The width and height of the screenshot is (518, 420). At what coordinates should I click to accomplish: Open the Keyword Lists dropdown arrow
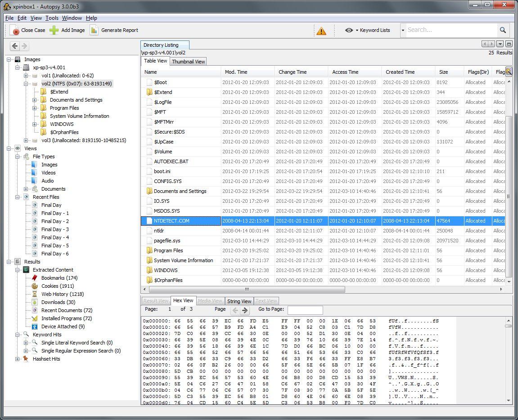[357, 31]
